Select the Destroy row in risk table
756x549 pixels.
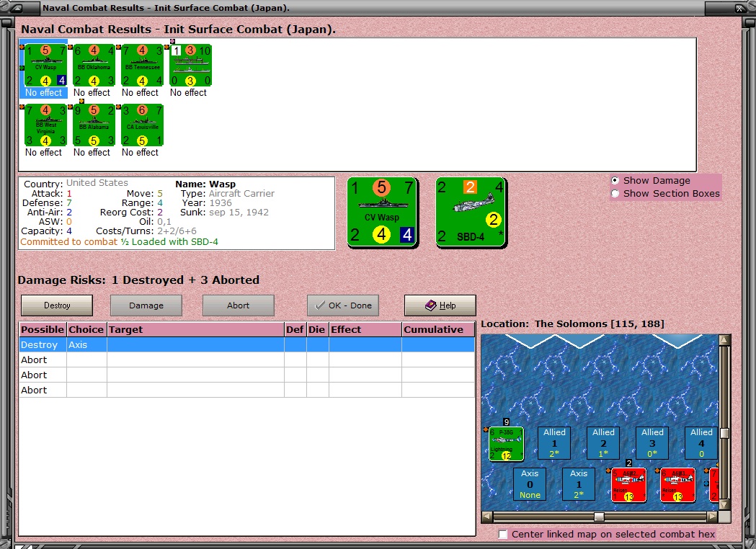(247, 344)
